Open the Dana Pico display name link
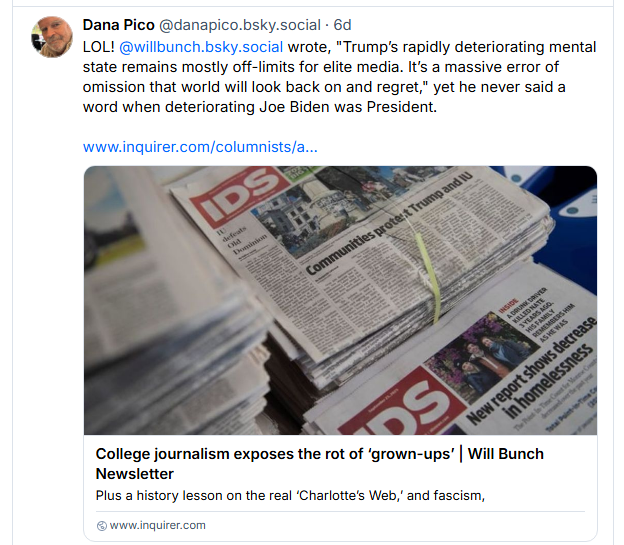The image size is (624, 545). tap(125, 24)
